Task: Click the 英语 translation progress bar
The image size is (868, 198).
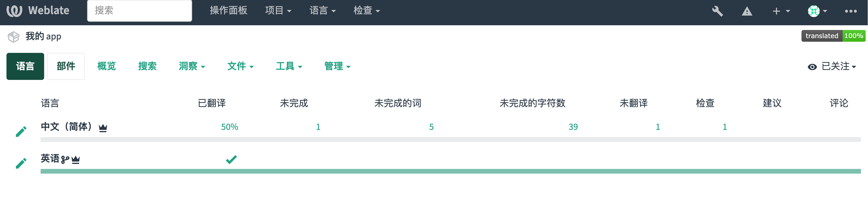Action: pos(450,171)
